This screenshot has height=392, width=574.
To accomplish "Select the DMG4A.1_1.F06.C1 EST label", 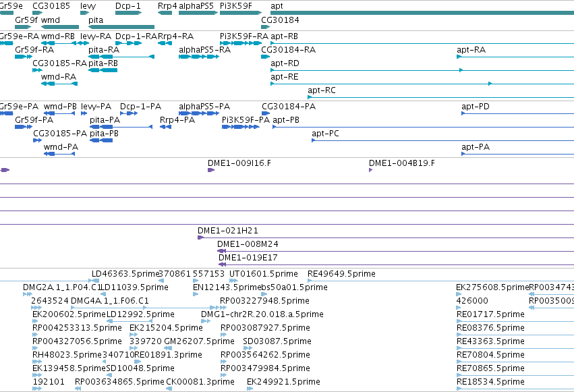I will (x=109, y=301).
